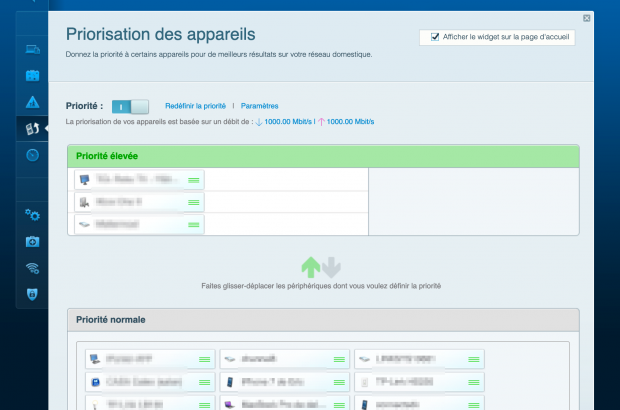Open the 'Paramètres' link

click(x=259, y=105)
